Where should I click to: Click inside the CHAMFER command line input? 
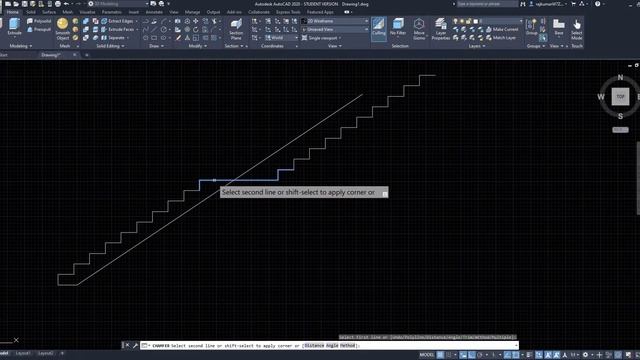click(x=329, y=345)
